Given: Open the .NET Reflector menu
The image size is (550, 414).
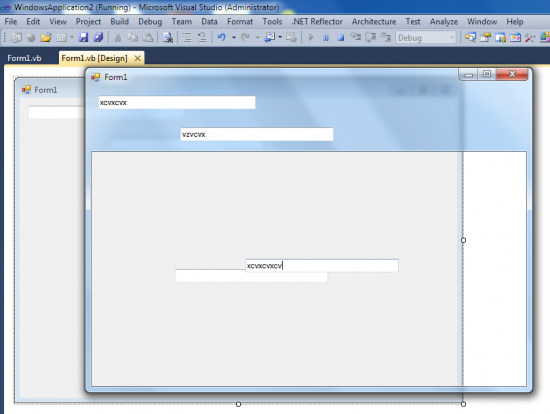Looking at the screenshot, I should point(317,22).
